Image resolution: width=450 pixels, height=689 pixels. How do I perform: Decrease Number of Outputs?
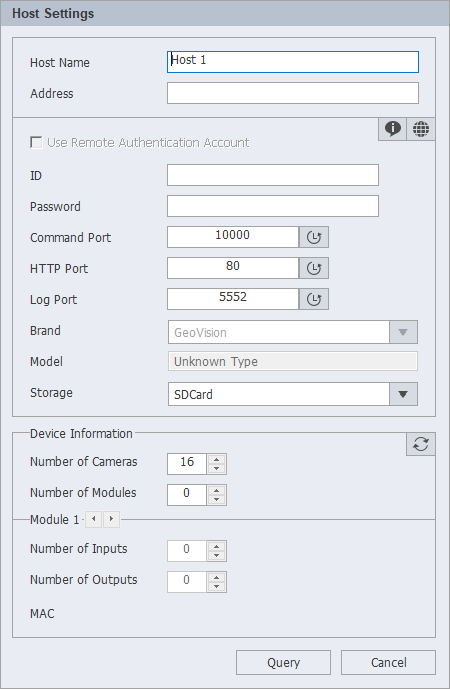[x=216, y=587]
